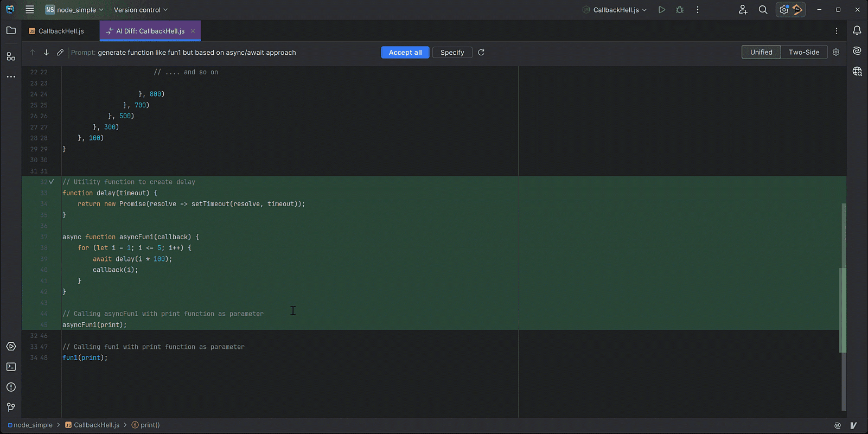
Task: Click 'callback(i);' code line
Action: (116, 270)
